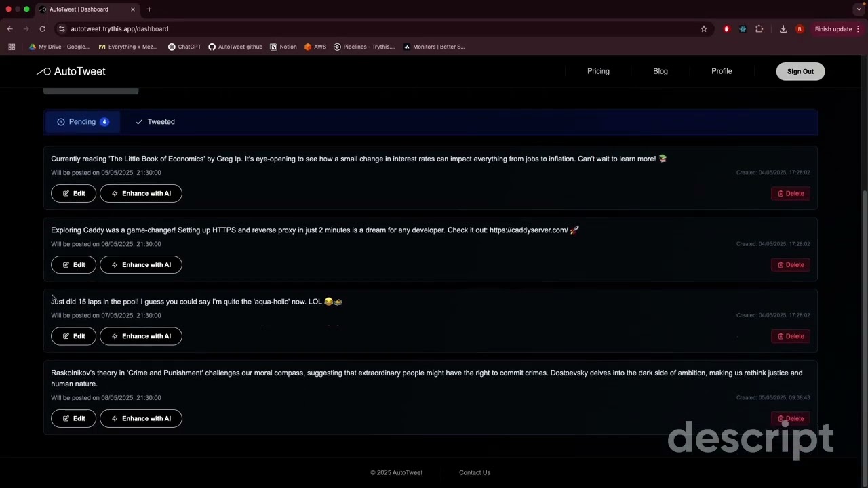Delete the 'aqua-holic' pool laps tweet
868x488 pixels.
point(791,336)
